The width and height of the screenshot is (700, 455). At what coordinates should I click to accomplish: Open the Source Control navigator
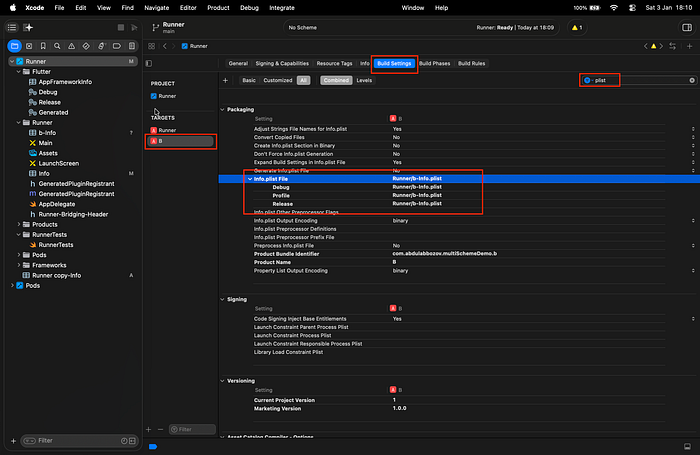[29, 46]
